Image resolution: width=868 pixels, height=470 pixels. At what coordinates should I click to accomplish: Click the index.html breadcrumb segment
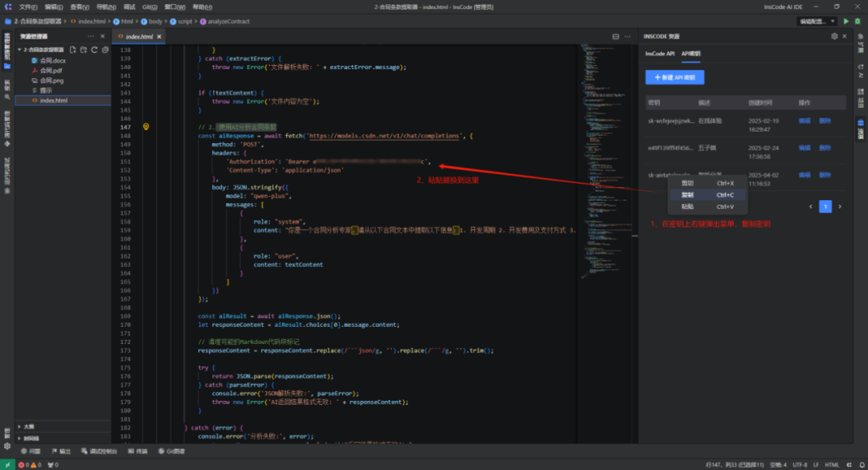88,22
